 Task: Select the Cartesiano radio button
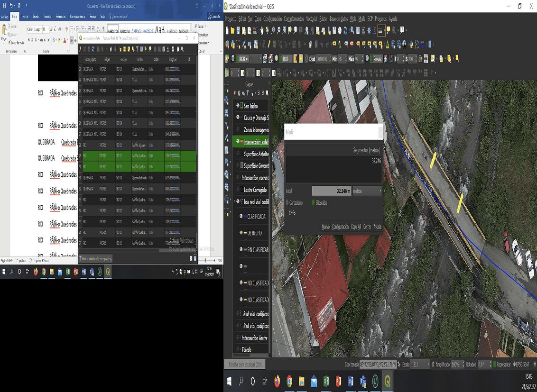coord(287,203)
